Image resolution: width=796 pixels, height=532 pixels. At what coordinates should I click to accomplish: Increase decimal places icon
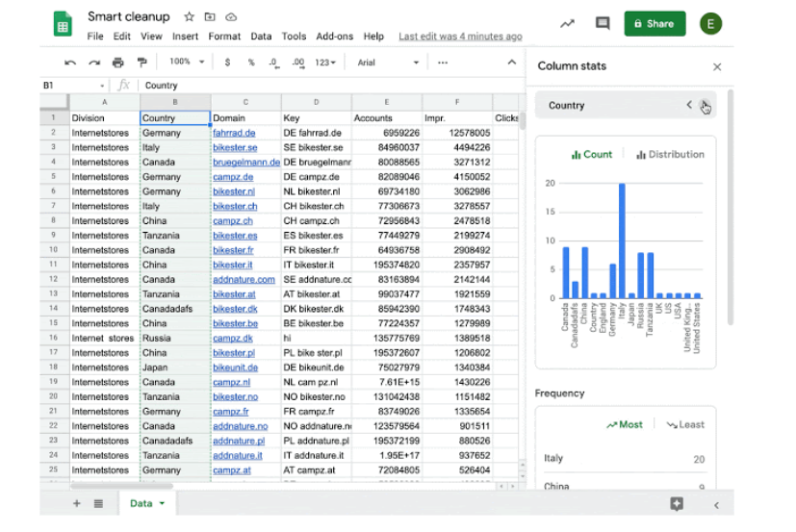coord(298,63)
